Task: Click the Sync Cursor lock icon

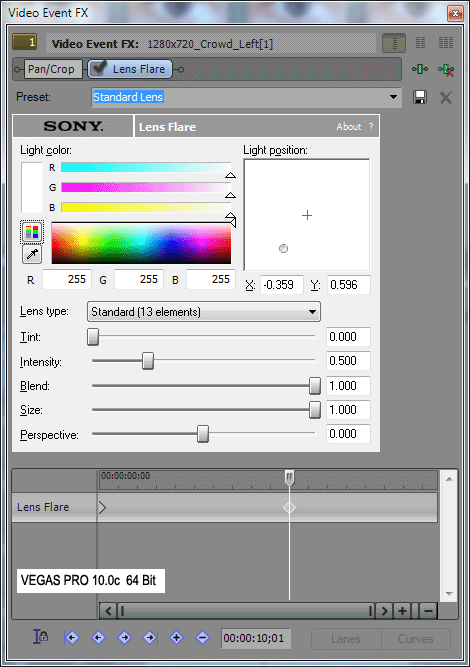Action: point(40,637)
